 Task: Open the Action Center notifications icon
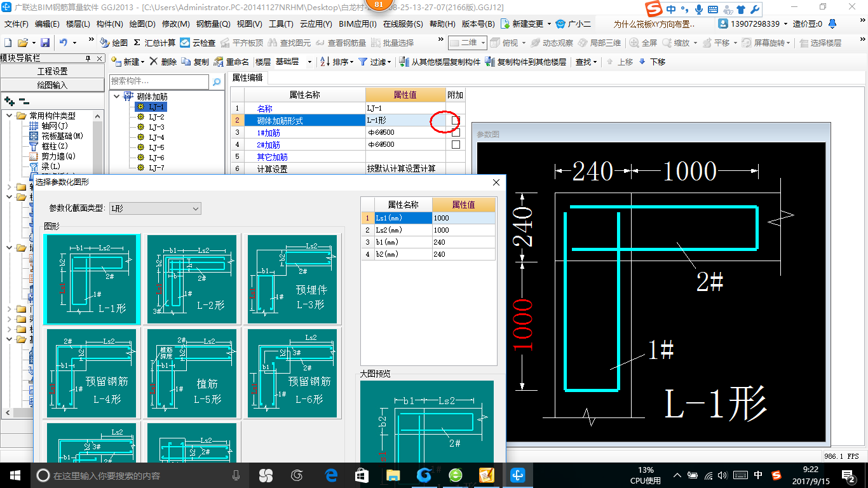click(848, 475)
